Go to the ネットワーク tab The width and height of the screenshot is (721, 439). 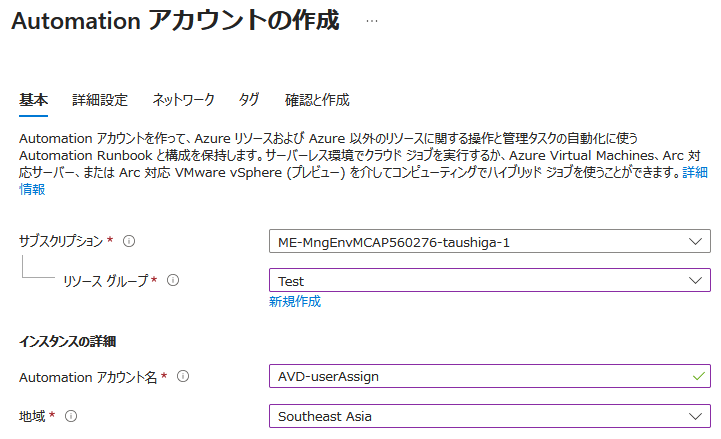183,100
